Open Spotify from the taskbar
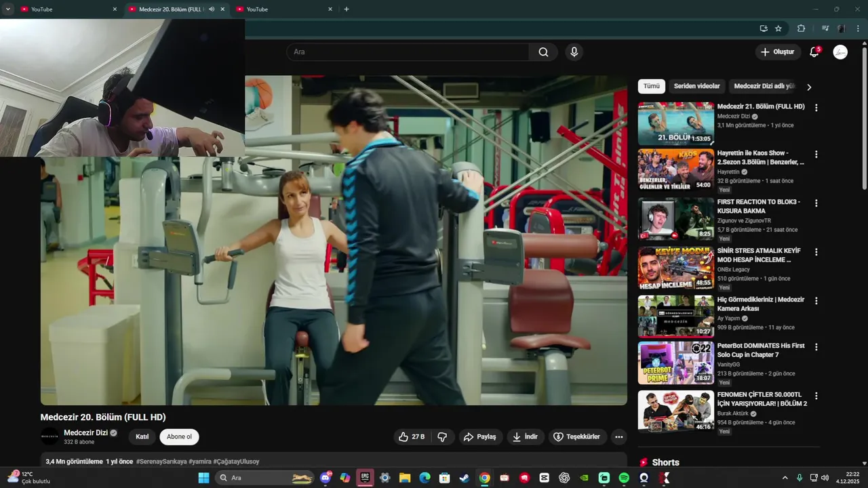 pyautogui.click(x=624, y=478)
